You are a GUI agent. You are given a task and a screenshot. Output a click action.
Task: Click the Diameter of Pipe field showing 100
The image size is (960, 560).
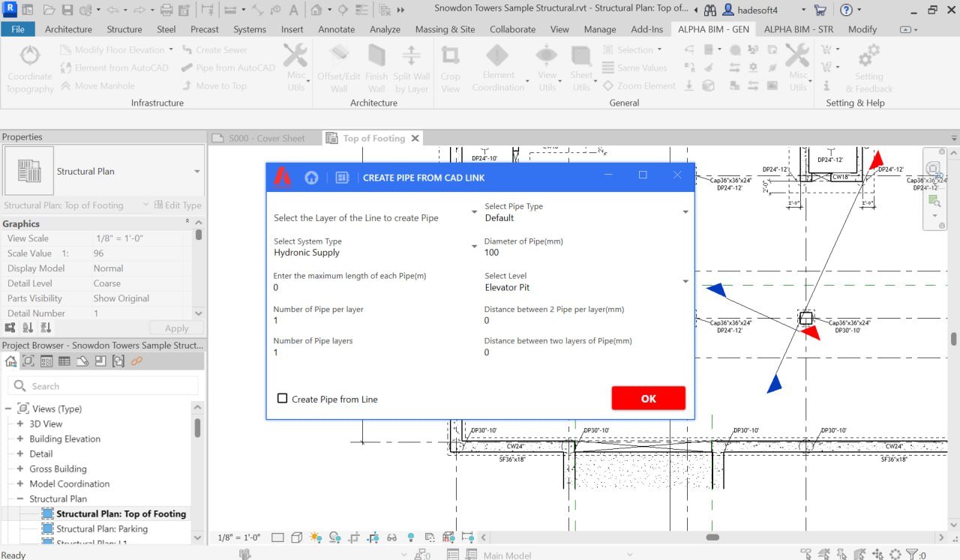pyautogui.click(x=586, y=253)
